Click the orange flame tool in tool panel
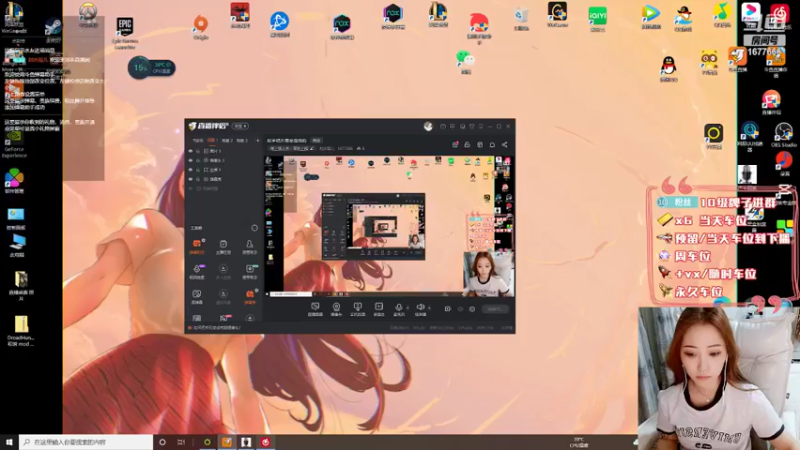Viewport: 800px width, 450px height. pyautogui.click(x=249, y=296)
